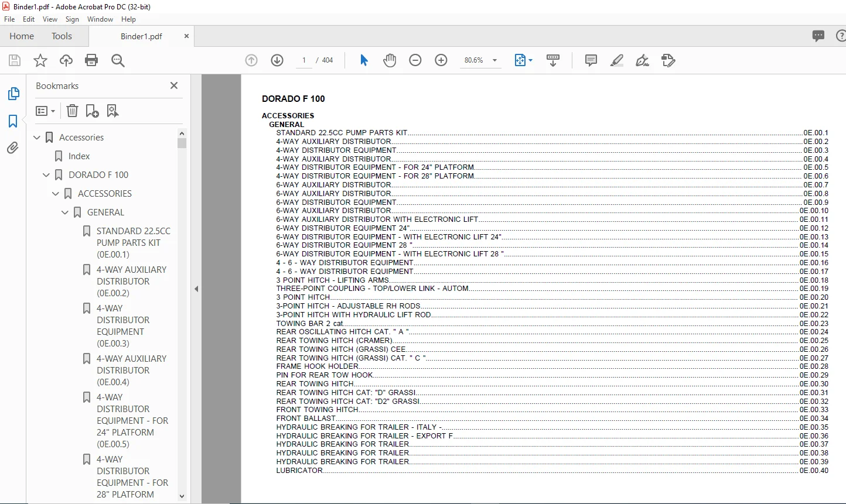Image resolution: width=846 pixels, height=504 pixels.
Task: Go to the previous page arrow
Action: [251, 60]
